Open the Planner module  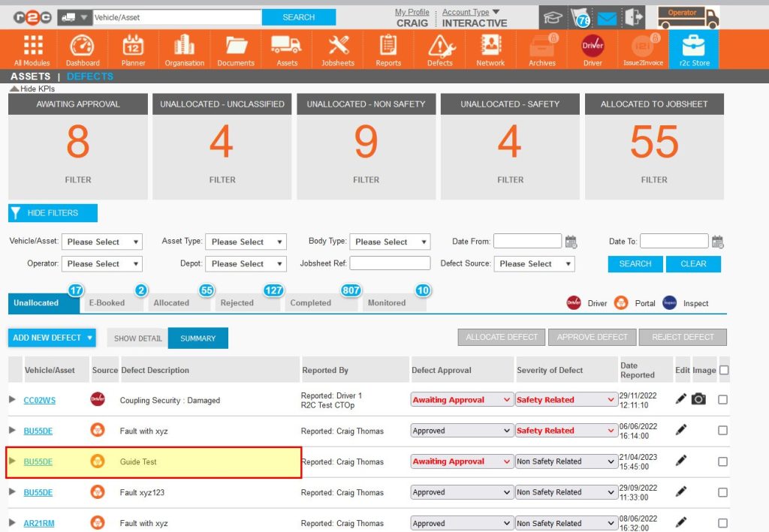[132, 49]
